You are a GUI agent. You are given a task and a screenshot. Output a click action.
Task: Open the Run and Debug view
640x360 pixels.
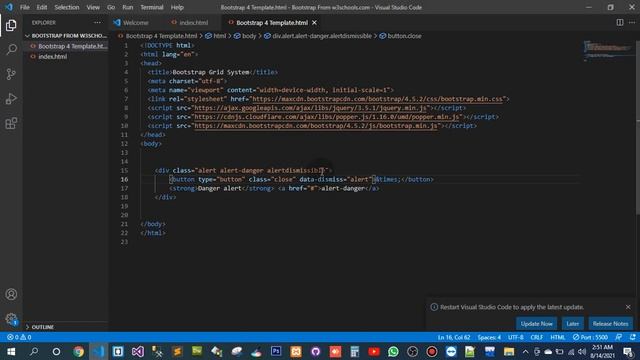tap(11, 98)
